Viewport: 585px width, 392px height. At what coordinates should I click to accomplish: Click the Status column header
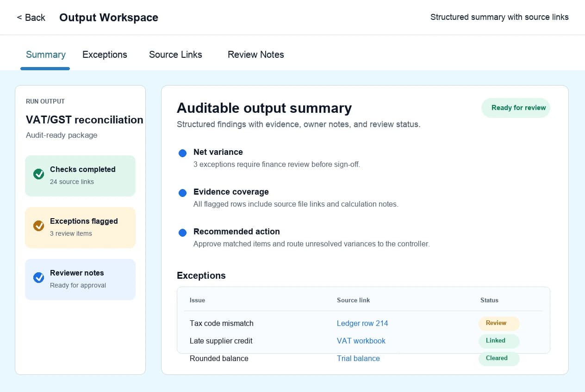489,300
